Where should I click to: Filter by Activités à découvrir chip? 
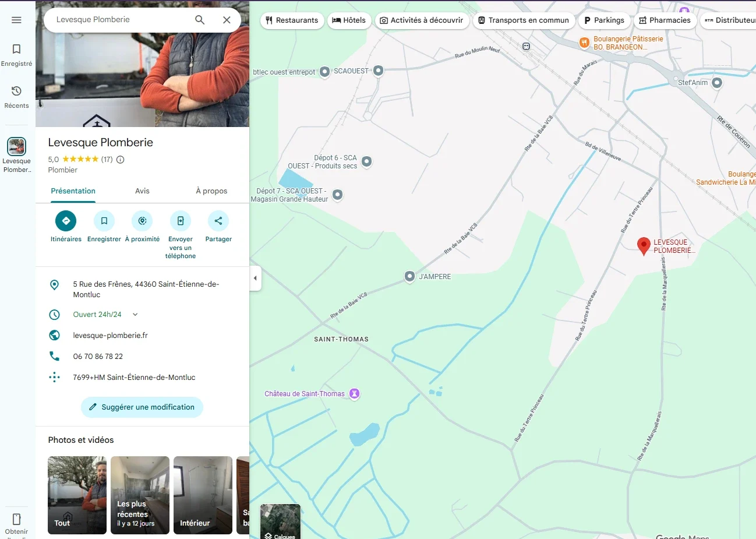(422, 20)
